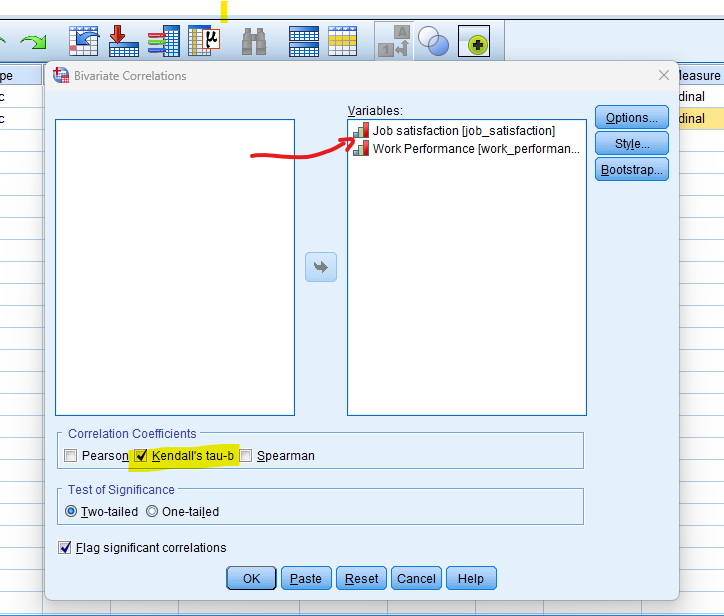724x616 pixels.
Task: Enable the Spearman correlation checkbox
Action: click(246, 456)
